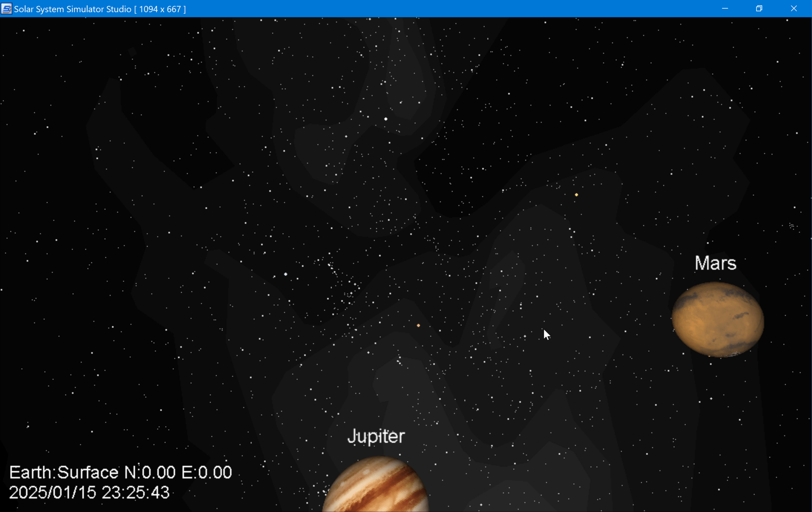This screenshot has height=512, width=812.
Task: Click the E:0.00 longitude value
Action: [x=207, y=473]
